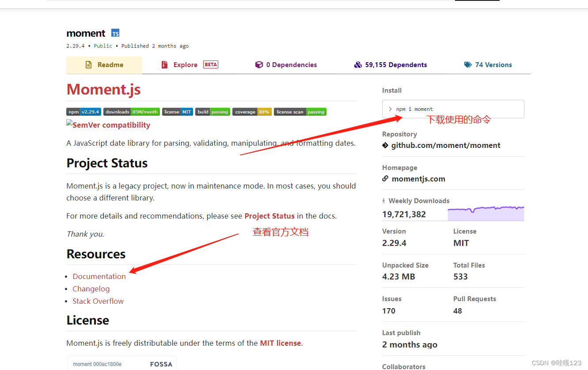Click the TS TypeScript badge next to moment
This screenshot has height=370, width=588.
[x=115, y=33]
